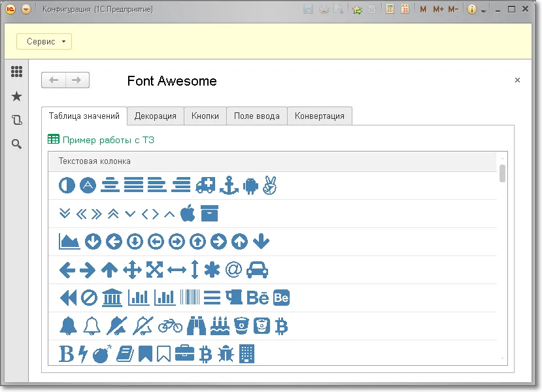Select the ban circle icon
Image resolution: width=542 pixels, height=392 pixels.
coord(89,298)
